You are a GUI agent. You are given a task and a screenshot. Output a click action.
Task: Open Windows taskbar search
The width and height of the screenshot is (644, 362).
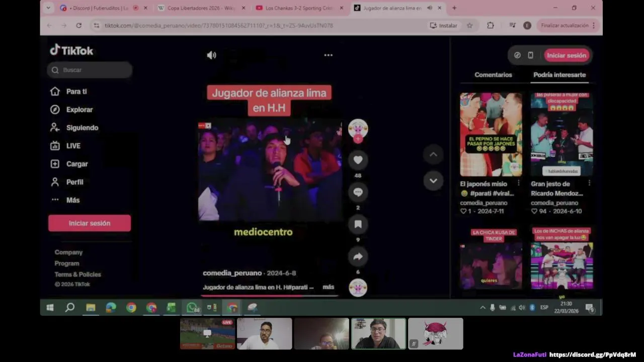coord(70,308)
